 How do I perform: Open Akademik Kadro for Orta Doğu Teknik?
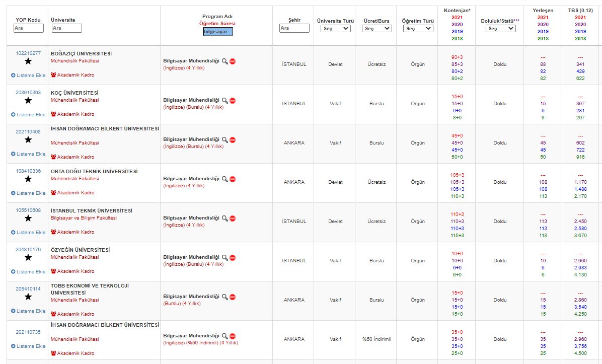point(72,192)
